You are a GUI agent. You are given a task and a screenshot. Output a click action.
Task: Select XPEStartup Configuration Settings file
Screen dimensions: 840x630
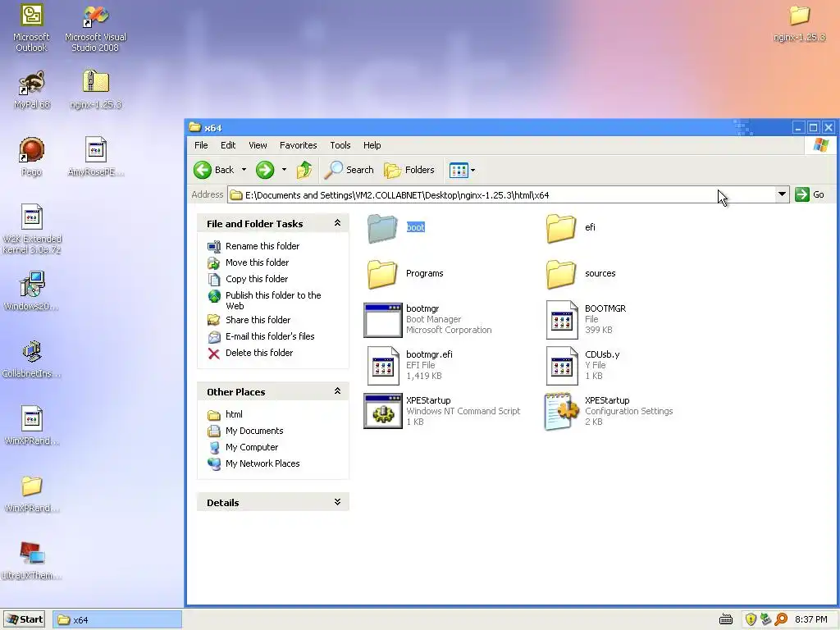pyautogui.click(x=609, y=412)
